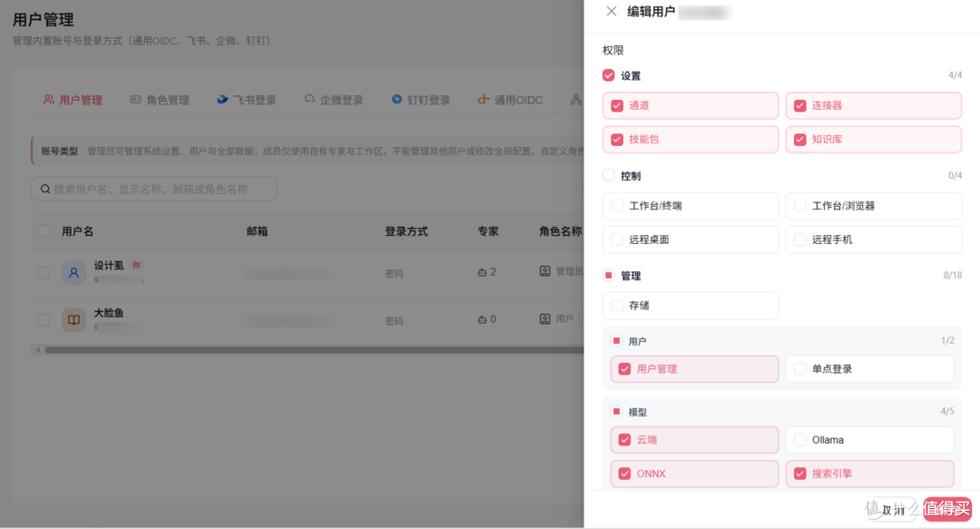This screenshot has height=529, width=980.
Task: Click the 用户名 column header
Action: [x=77, y=231]
